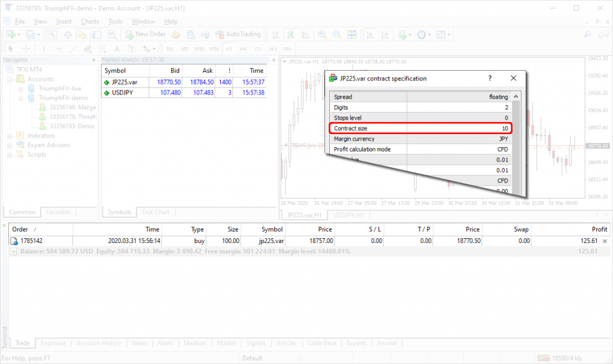Open the Strategy Tester toolbar icon

pyautogui.click(x=112, y=35)
